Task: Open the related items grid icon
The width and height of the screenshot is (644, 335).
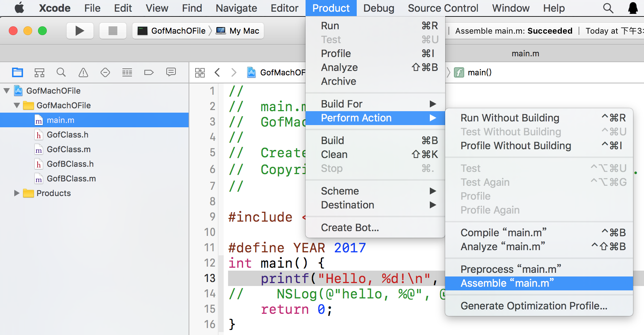Action: pyautogui.click(x=200, y=72)
